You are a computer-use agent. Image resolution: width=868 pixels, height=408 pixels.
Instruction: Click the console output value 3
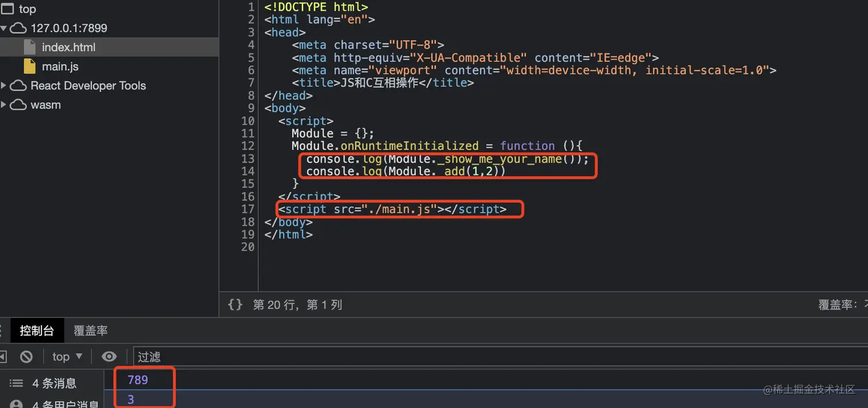131,399
